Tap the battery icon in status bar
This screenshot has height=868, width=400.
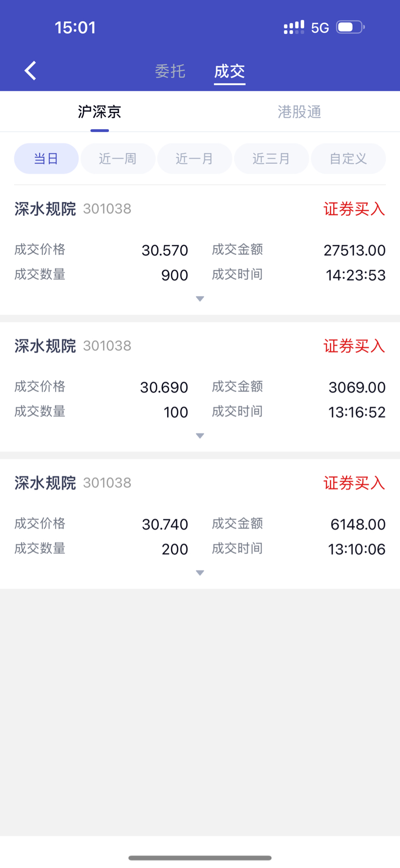(350, 27)
